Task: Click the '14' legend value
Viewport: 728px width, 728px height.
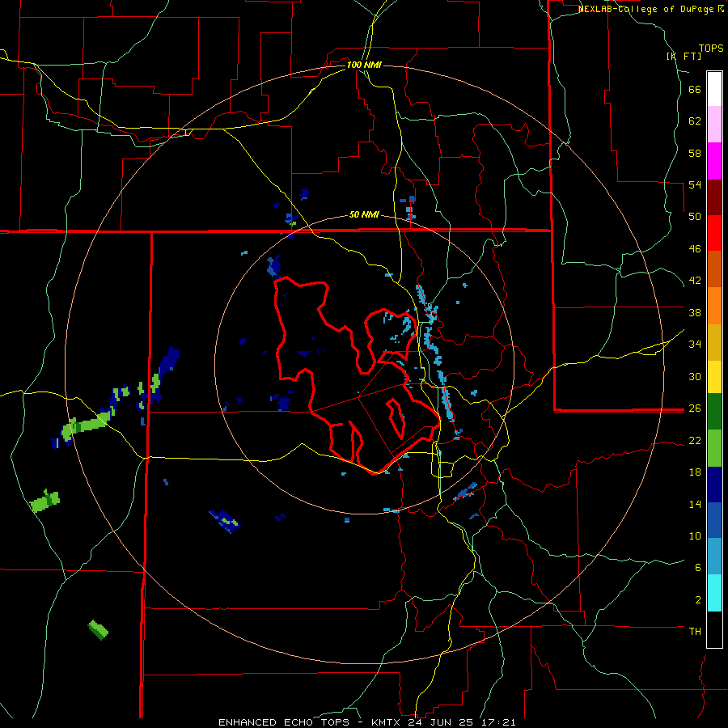Action: (x=695, y=504)
